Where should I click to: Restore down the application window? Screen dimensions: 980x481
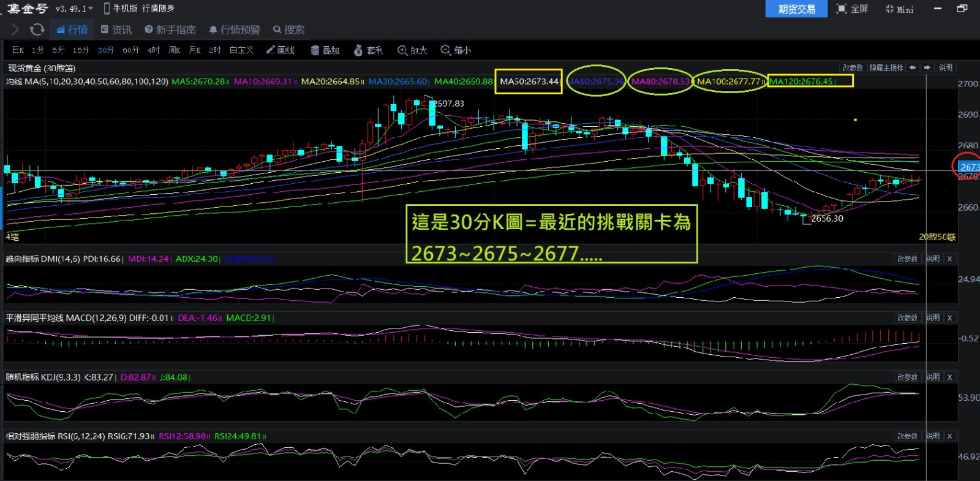[x=962, y=9]
